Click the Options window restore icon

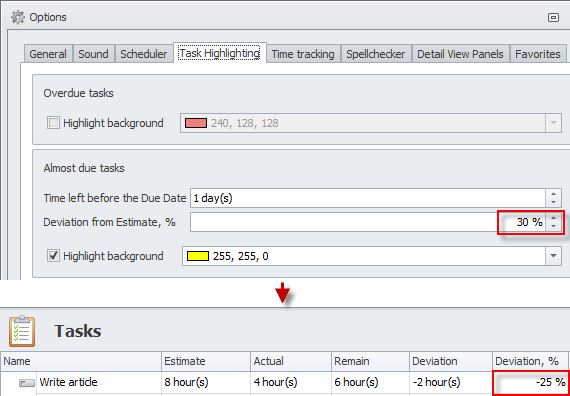pos(553,17)
